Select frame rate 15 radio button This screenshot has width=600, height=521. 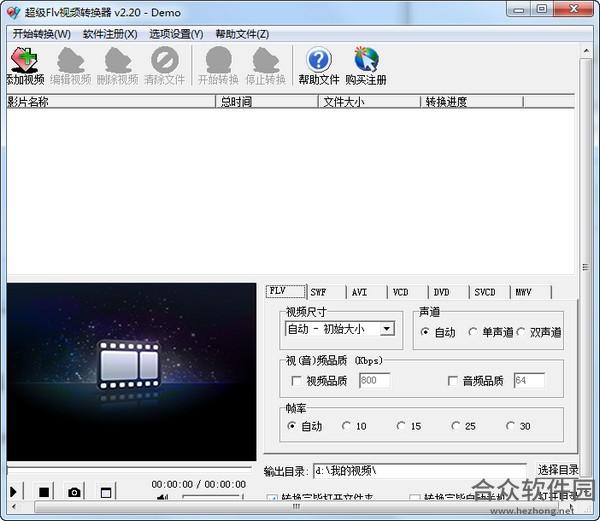click(x=401, y=426)
